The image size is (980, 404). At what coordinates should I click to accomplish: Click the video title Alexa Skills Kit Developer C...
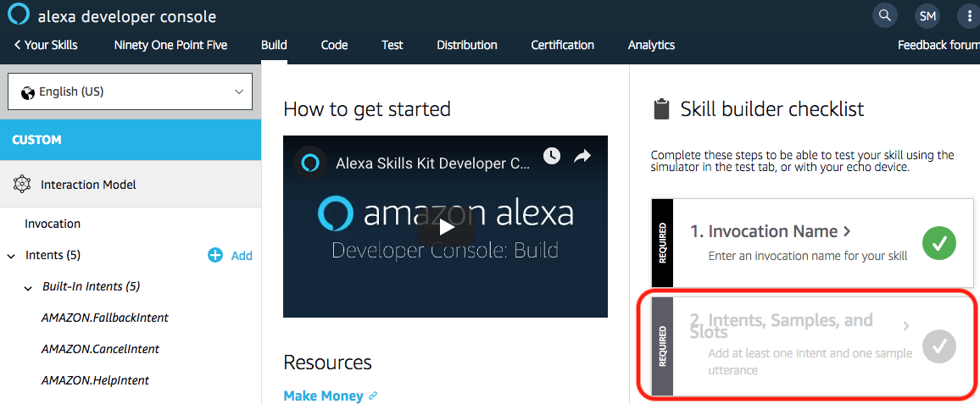433,163
